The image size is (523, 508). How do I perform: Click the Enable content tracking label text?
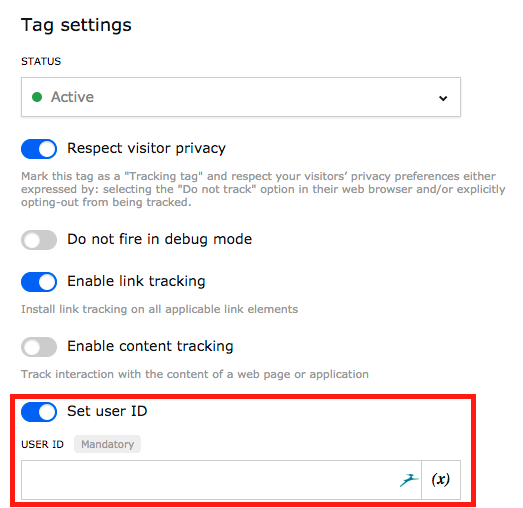pyautogui.click(x=150, y=346)
